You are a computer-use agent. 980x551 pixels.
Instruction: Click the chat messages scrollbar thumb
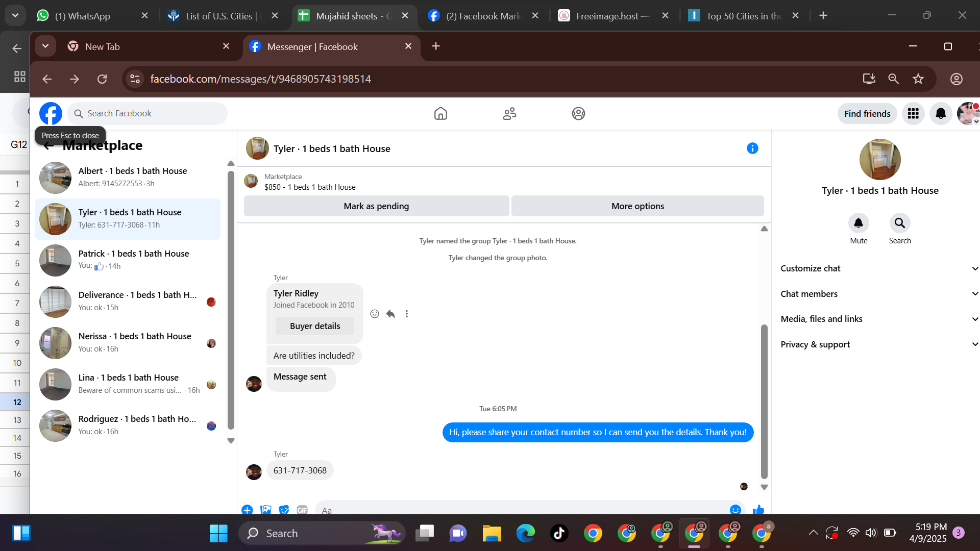[764, 400]
